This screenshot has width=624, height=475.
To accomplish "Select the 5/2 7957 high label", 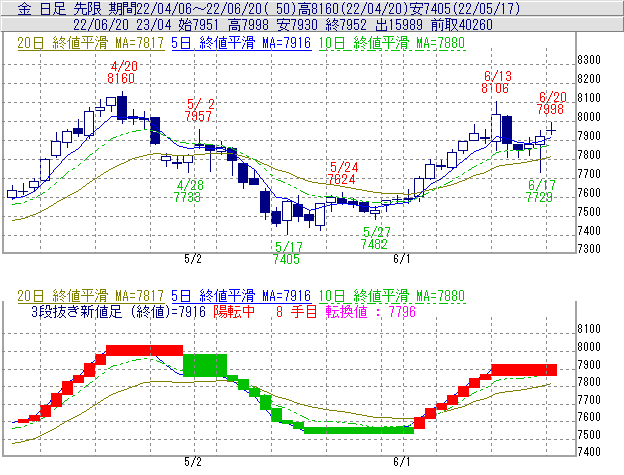I will point(199,110).
